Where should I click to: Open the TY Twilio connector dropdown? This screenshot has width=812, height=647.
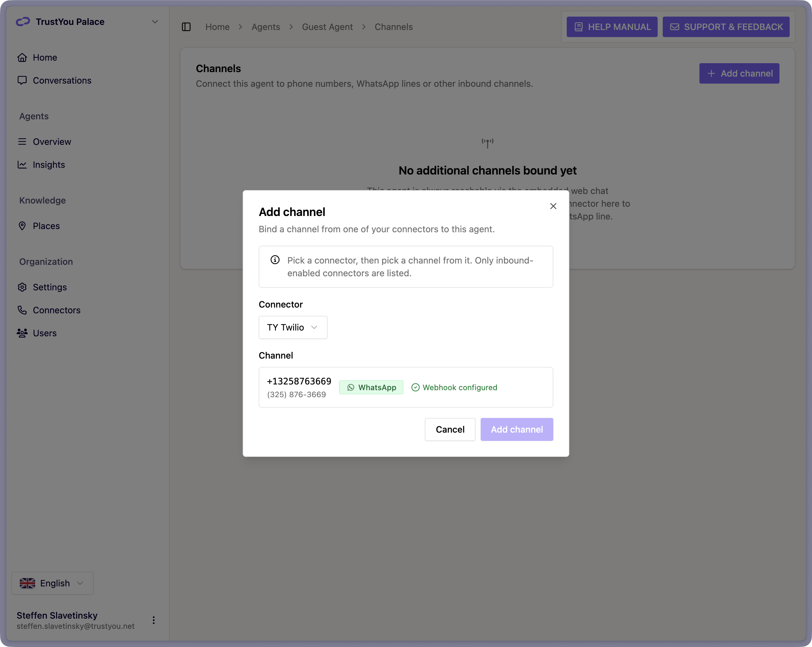(293, 327)
